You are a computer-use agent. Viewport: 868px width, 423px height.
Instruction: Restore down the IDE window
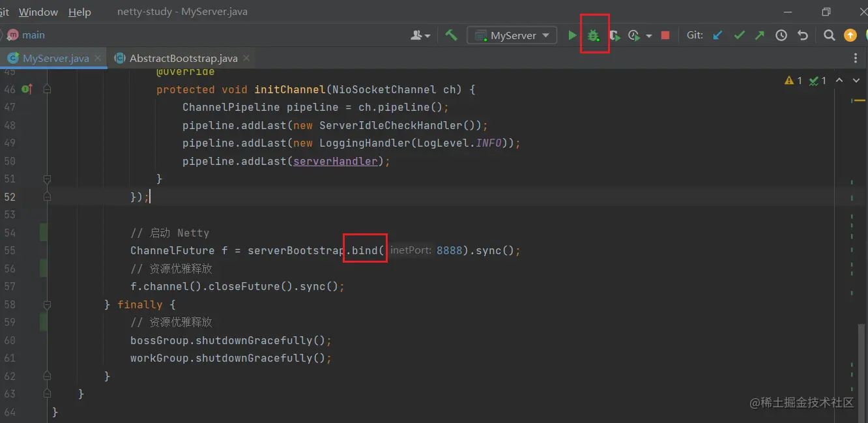point(826,12)
